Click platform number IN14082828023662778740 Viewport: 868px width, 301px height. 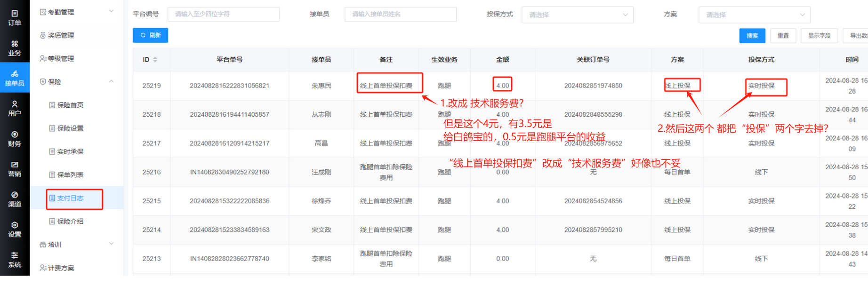coord(230,259)
